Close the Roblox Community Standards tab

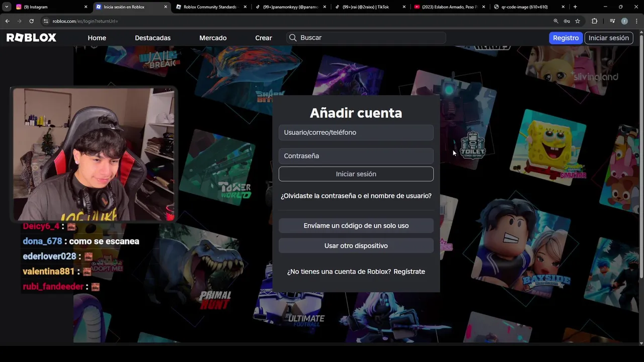(x=245, y=7)
